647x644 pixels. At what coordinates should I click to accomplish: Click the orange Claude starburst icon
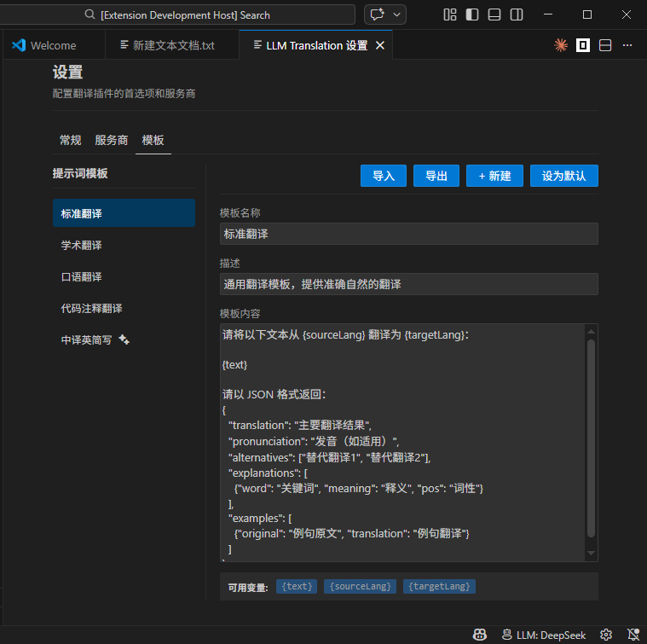tap(561, 45)
